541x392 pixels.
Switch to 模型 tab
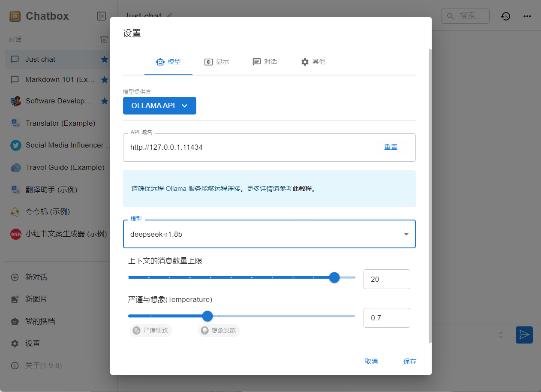pyautogui.click(x=168, y=62)
